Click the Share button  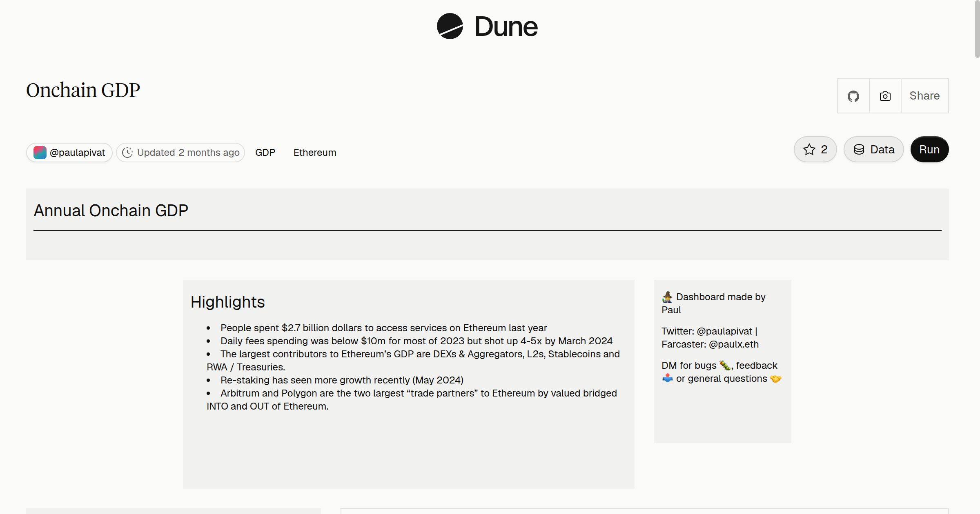coord(924,96)
